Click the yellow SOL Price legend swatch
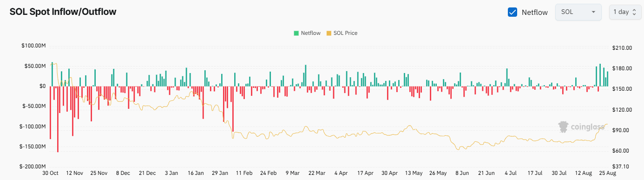Screen dimensions: 644x180 (329, 33)
